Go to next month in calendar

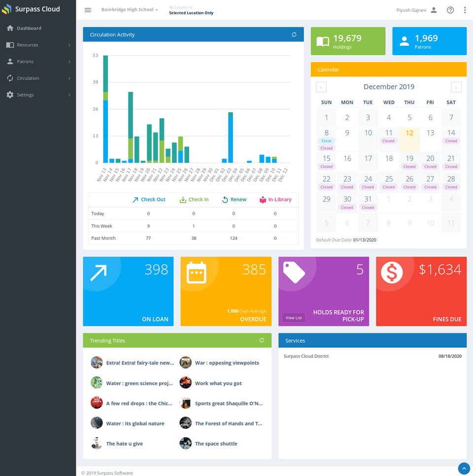click(x=456, y=87)
